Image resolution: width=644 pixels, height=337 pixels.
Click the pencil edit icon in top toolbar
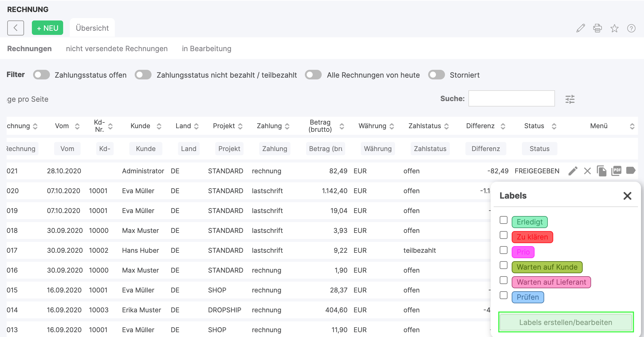[581, 28]
